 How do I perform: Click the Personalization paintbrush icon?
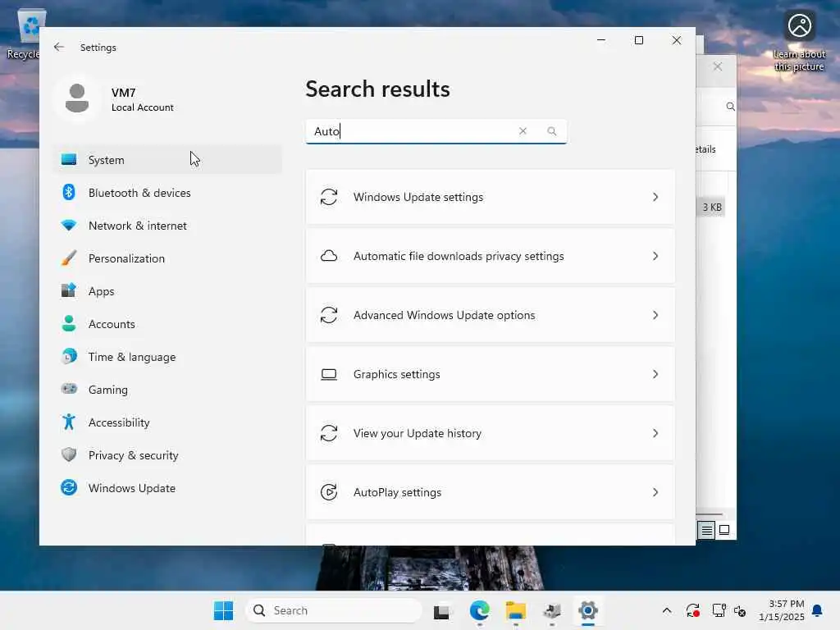69,258
